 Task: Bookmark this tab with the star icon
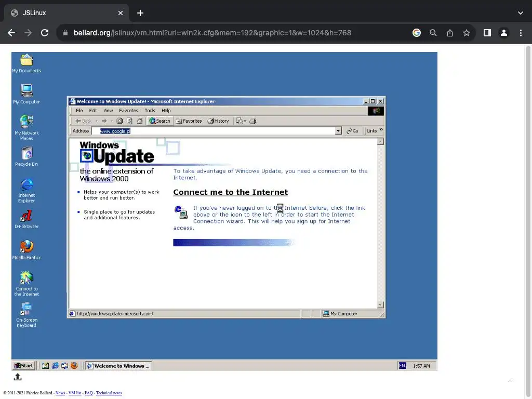467,33
